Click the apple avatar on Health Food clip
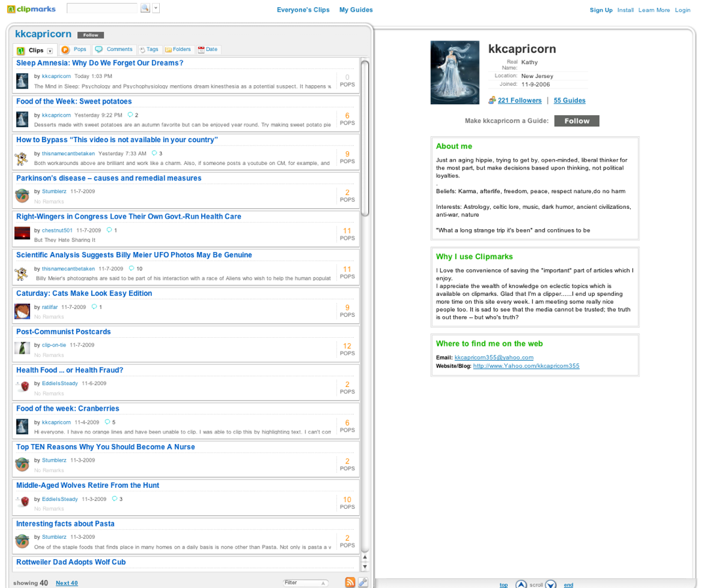The height and width of the screenshot is (588, 701). pos(23,387)
